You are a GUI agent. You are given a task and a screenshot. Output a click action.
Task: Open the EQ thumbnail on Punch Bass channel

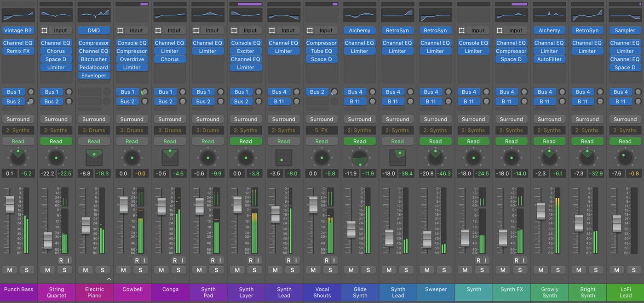(x=18, y=15)
